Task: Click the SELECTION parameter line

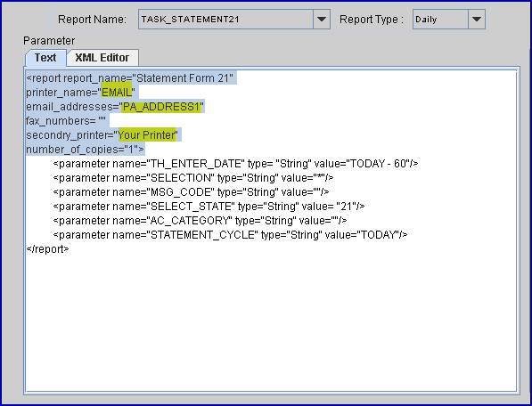Action: click(x=193, y=178)
